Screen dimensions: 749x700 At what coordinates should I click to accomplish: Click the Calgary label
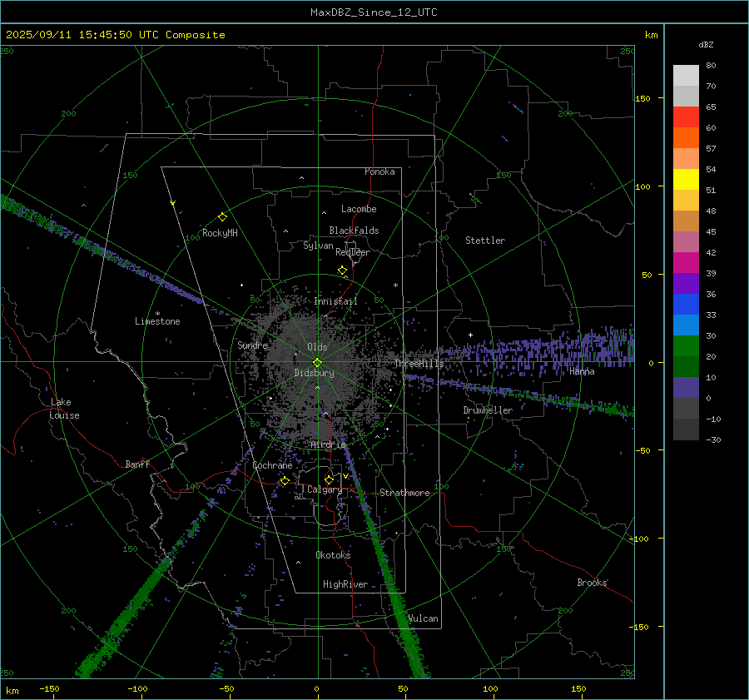click(325, 489)
